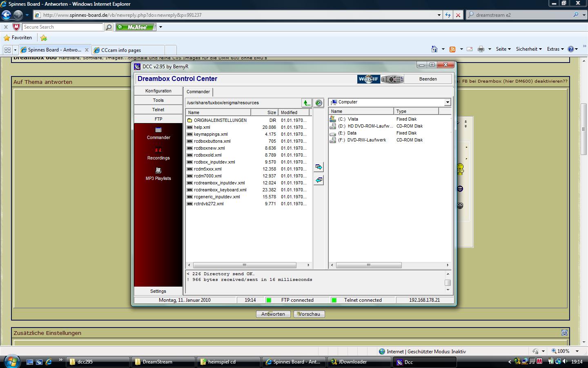Select the ORIGINALEINSTELLUNGEN folder
588x368 pixels.
click(x=220, y=120)
